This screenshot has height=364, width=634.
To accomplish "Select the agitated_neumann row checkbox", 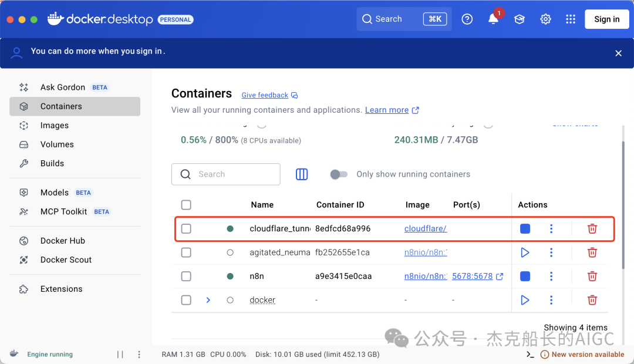I will coord(186,252).
